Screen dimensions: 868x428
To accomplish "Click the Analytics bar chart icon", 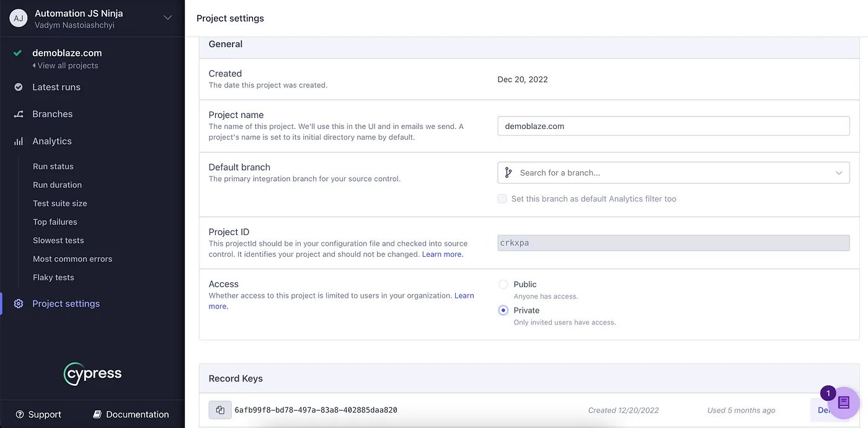I will (19, 141).
